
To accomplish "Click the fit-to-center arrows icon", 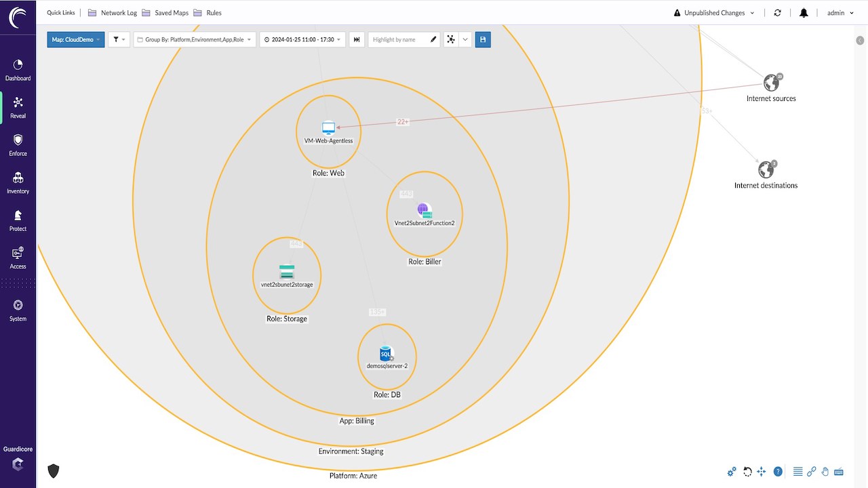I will [762, 472].
